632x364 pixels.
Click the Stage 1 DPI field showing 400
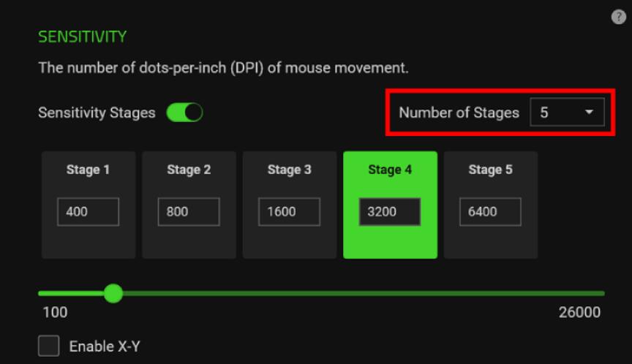[x=88, y=212]
